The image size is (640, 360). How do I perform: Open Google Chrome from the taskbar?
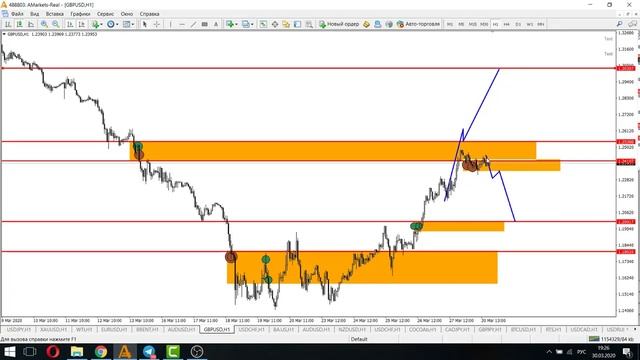[x=101, y=351]
